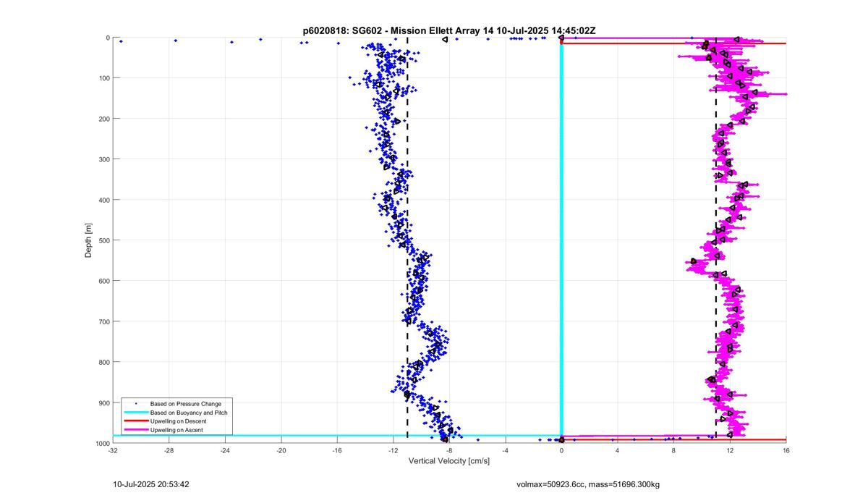Click the '8' velocity tick label
This screenshot has width=868, height=498.
[673, 450]
